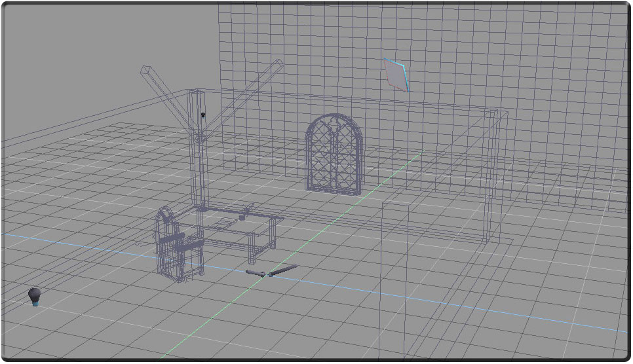Image resolution: width=633 pixels, height=364 pixels.
Task: Select the tall vertical post wireframe
Action: click(x=198, y=157)
